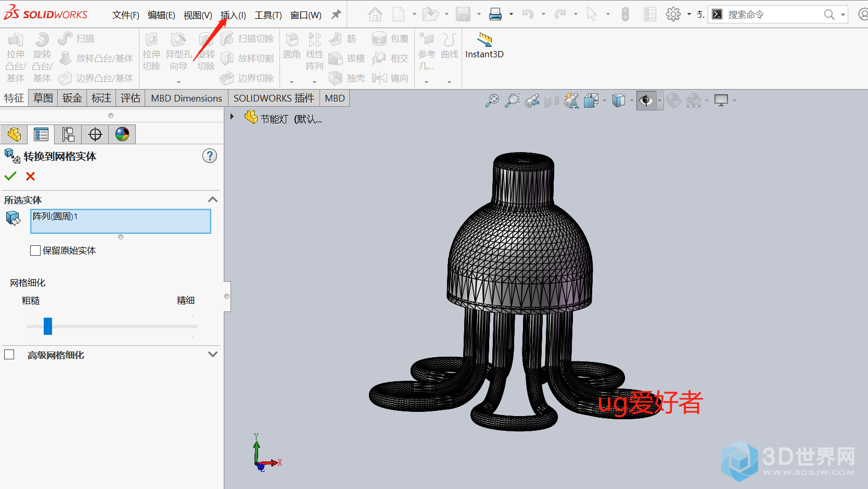Open the 视图(V) menu
868x489 pixels.
pos(198,15)
